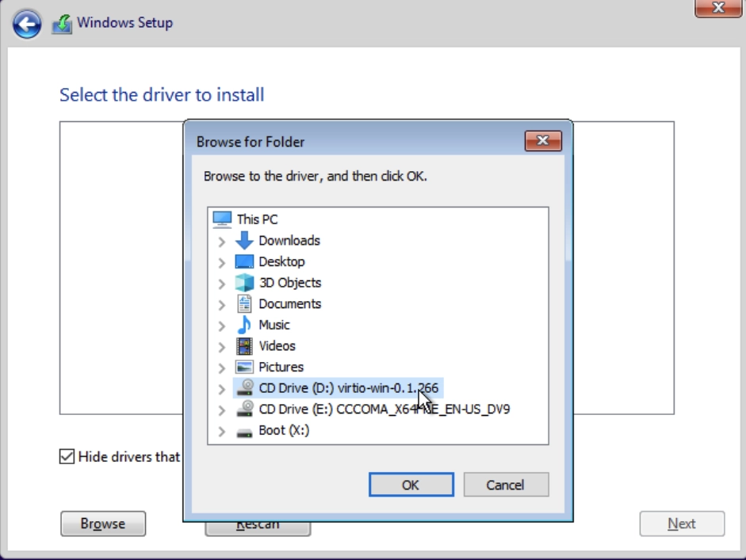746x560 pixels.
Task: Click the Rescan button behind the dialog
Action: pos(258,528)
